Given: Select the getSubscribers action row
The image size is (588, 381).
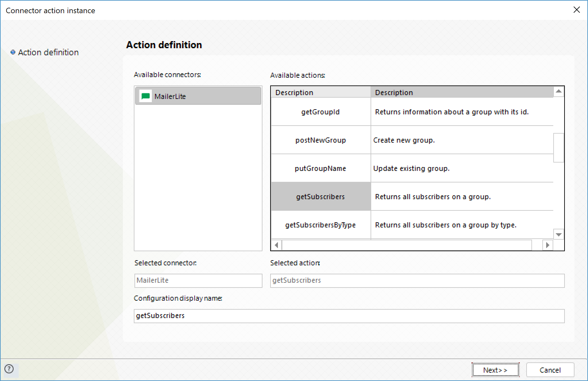Looking at the screenshot, I should (321, 197).
